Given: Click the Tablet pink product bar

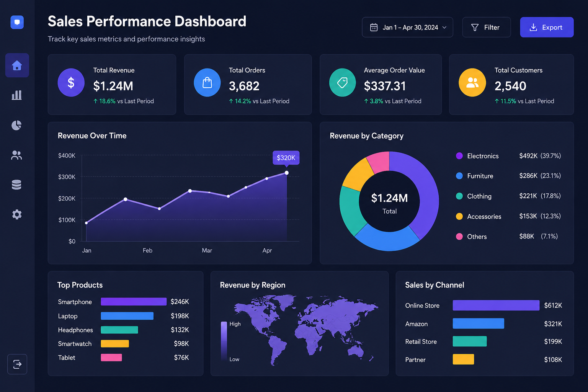Looking at the screenshot, I should pyautogui.click(x=111, y=358).
